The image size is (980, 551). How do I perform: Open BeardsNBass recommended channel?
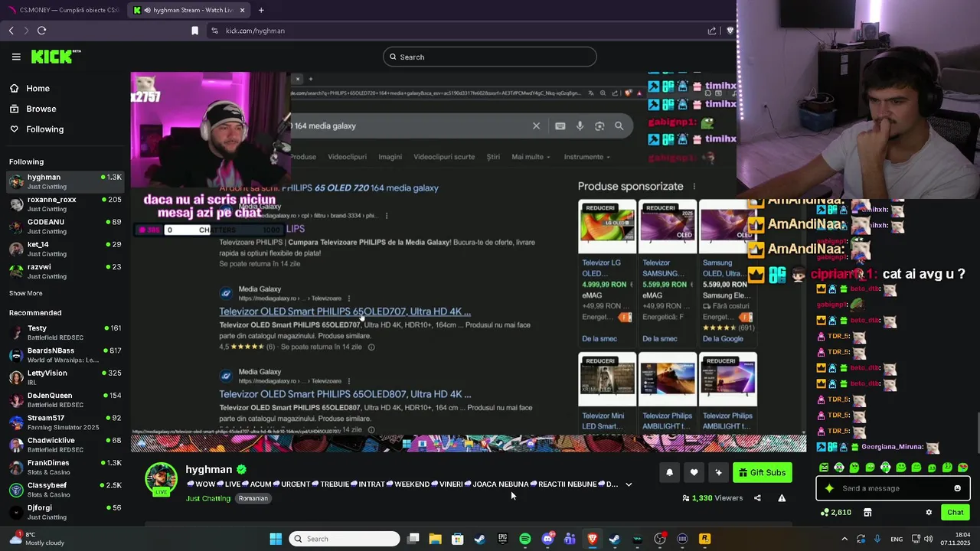[x=65, y=355]
